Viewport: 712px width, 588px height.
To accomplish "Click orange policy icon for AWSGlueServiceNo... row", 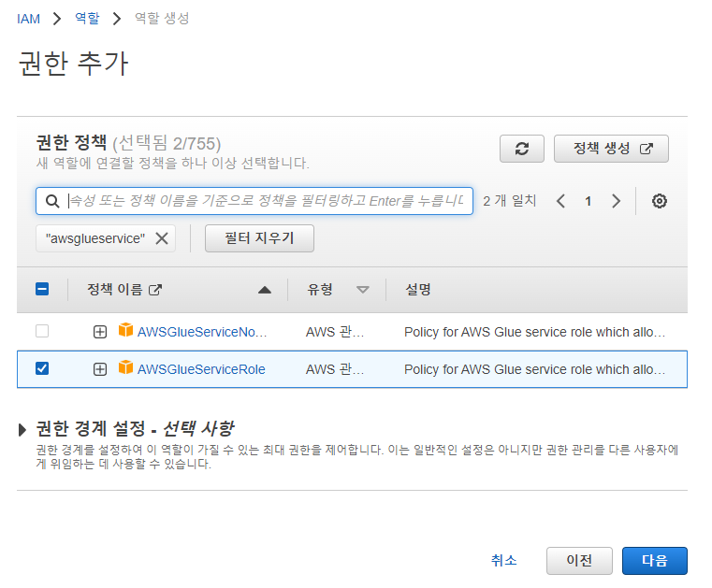I will (x=125, y=330).
